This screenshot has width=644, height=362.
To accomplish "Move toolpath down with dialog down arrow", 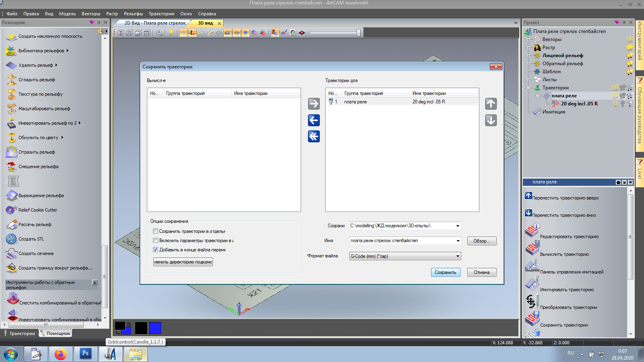I will point(491,120).
